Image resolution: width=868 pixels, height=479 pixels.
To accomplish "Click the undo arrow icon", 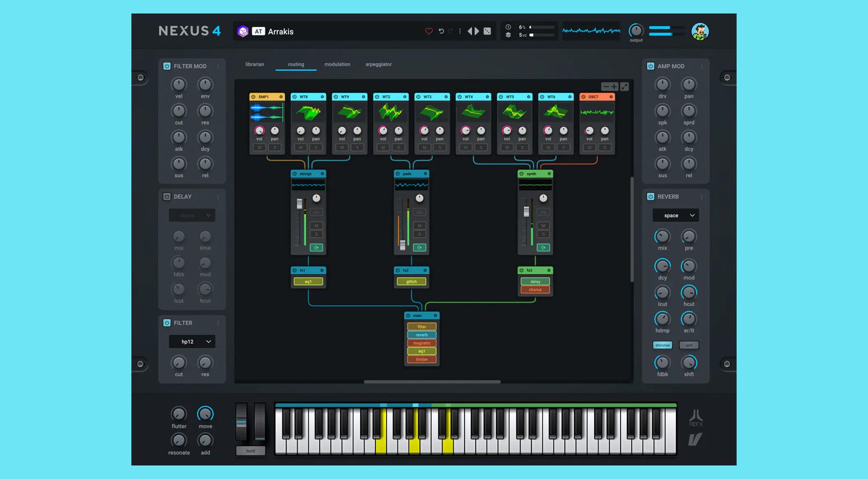I will (441, 32).
